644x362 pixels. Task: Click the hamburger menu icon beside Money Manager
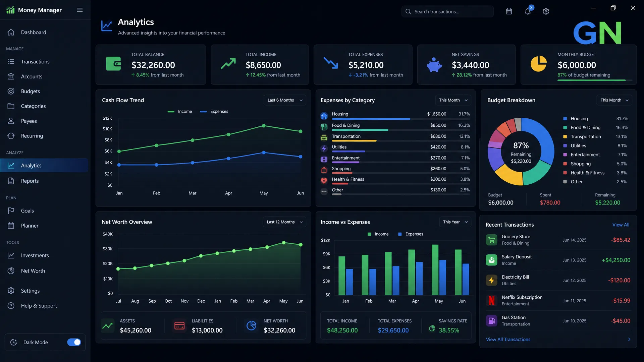coord(80,10)
